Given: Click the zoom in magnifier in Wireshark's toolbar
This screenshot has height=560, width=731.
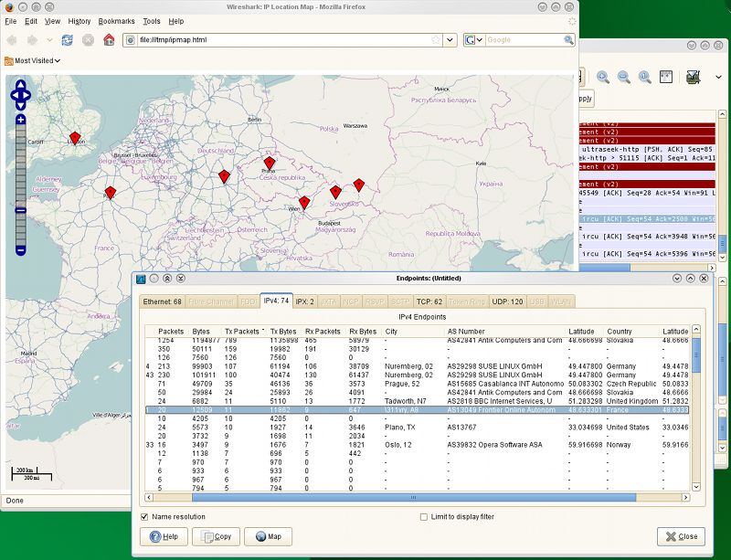Looking at the screenshot, I should pyautogui.click(x=603, y=77).
